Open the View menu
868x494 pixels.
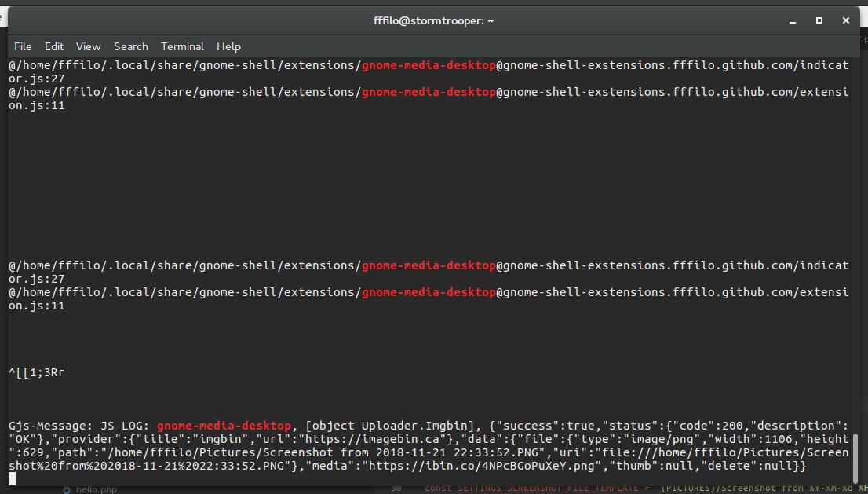(x=88, y=46)
